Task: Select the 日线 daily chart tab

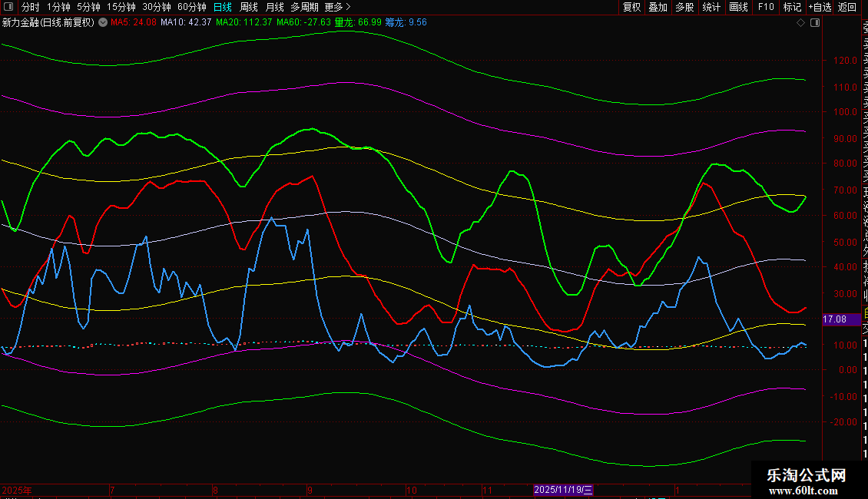Action: [223, 7]
